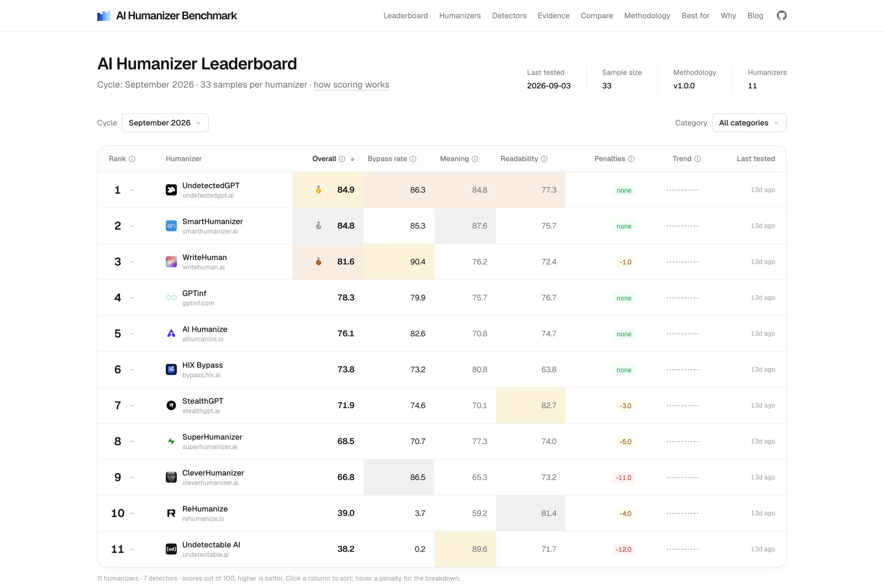Click the SuperHumanizer lightning logo icon
Screen dimensions: 884x588
[171, 442]
